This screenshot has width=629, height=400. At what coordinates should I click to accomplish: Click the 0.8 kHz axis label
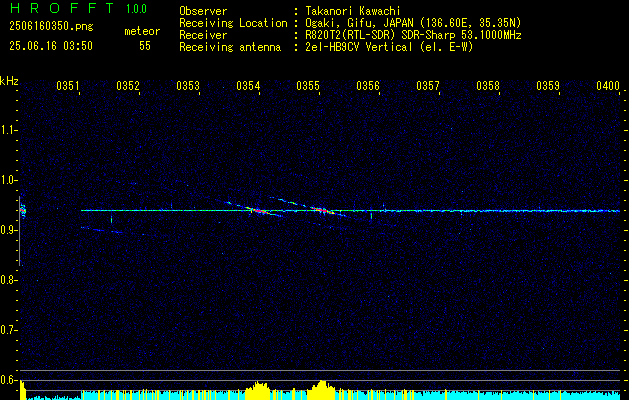point(8,280)
